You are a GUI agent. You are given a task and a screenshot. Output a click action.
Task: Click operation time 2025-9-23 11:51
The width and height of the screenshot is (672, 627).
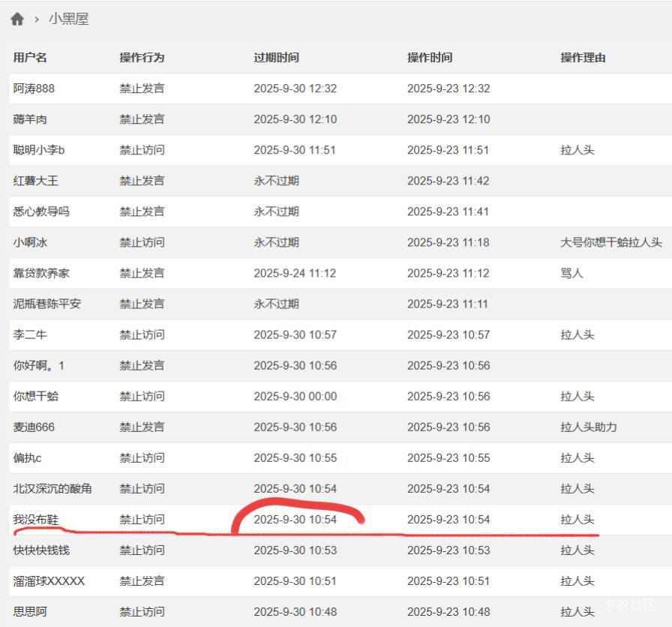(448, 150)
